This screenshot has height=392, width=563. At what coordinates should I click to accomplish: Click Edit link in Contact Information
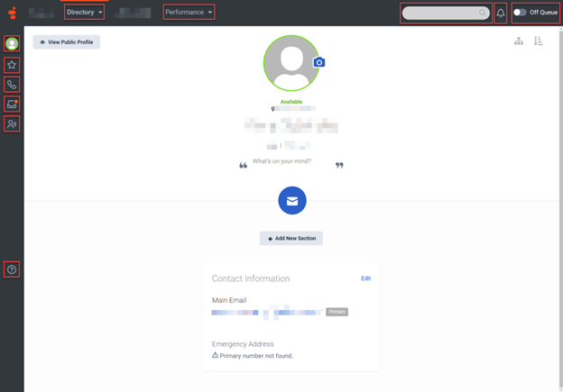pos(365,278)
